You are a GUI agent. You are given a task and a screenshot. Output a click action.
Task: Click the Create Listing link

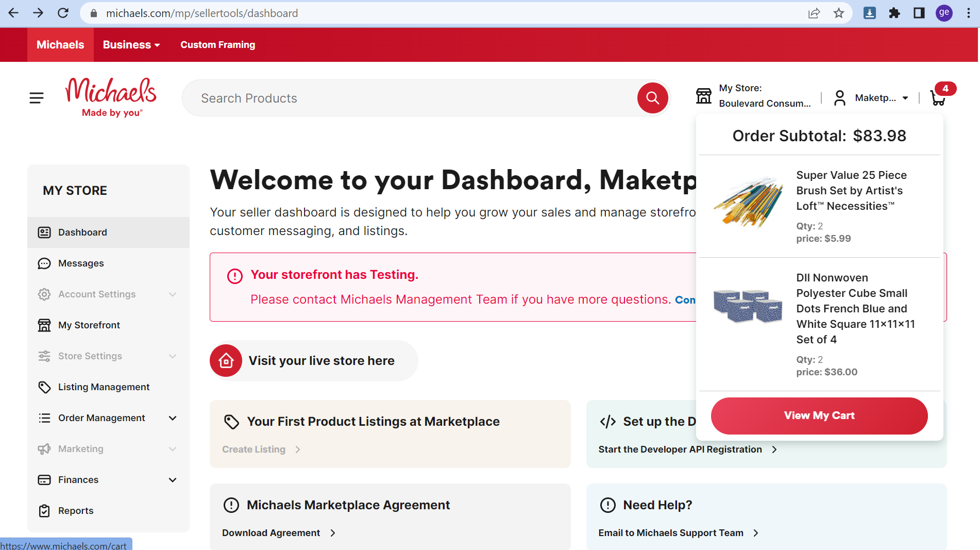pos(254,449)
